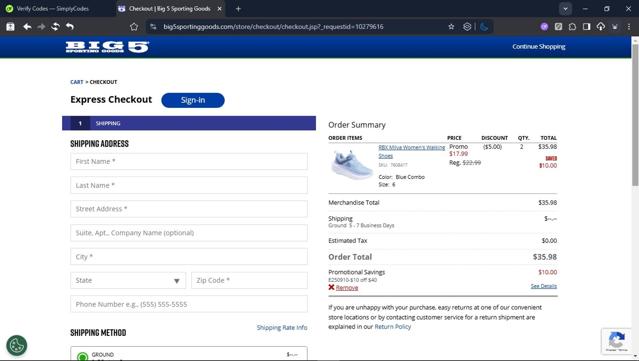
Task: Click the reCAPTCHA badge
Action: click(x=617, y=341)
